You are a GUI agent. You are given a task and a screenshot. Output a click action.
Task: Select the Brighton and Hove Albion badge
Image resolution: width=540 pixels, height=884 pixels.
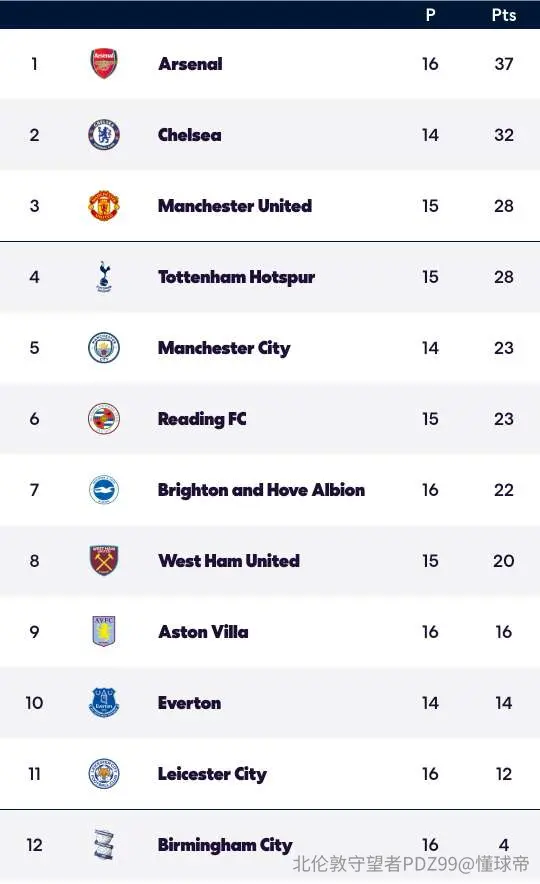pos(104,489)
